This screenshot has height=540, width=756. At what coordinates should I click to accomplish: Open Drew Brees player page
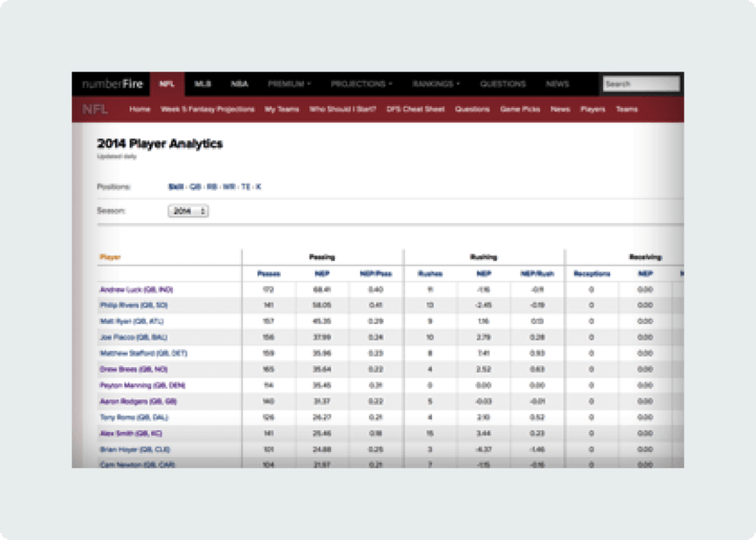pos(134,369)
